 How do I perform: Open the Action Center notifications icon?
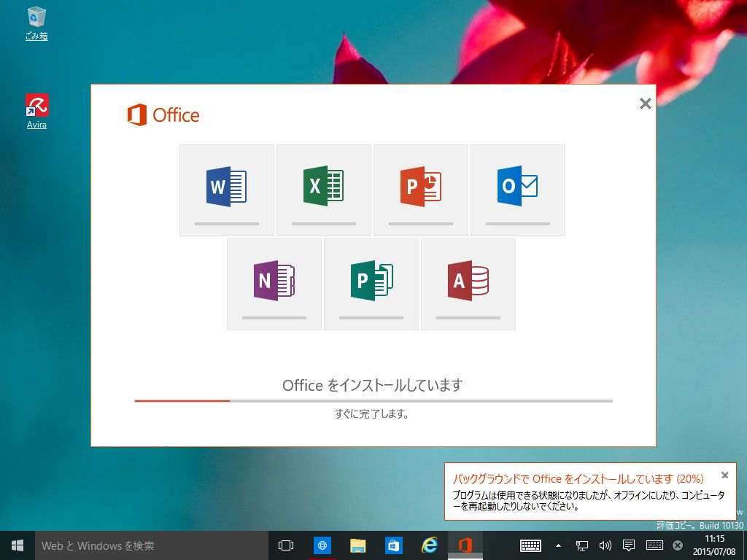pos(629,545)
